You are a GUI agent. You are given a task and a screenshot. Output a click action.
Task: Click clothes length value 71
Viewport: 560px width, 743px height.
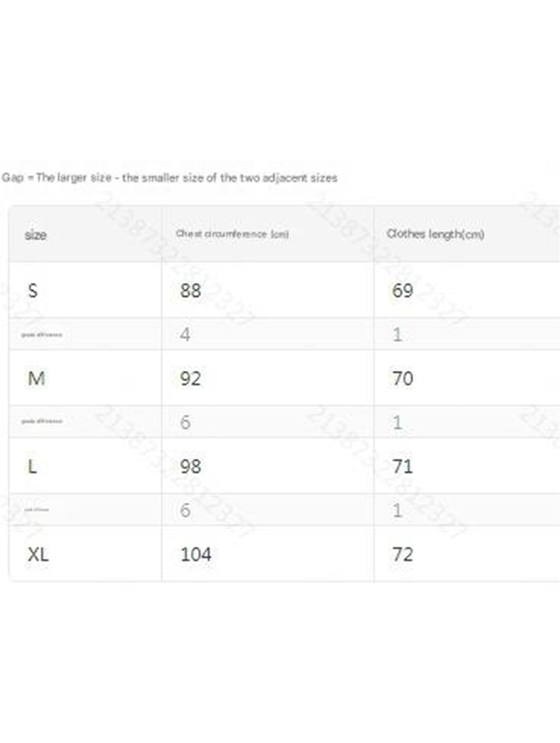tap(402, 466)
